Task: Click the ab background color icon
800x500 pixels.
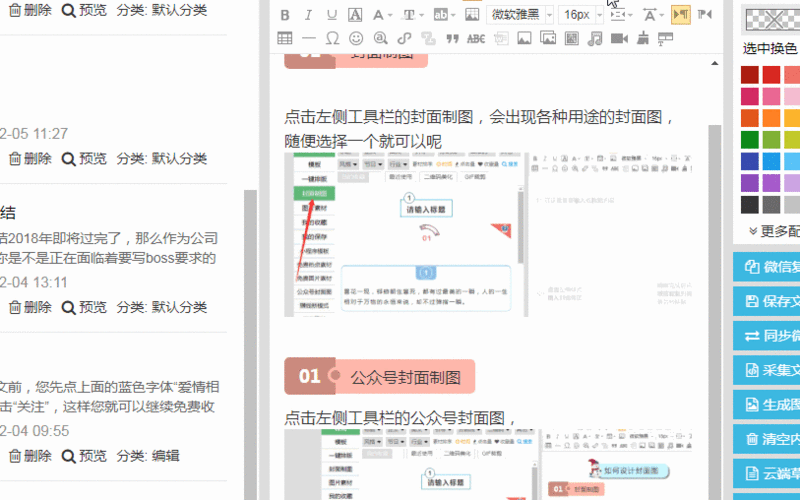Action: click(x=440, y=15)
